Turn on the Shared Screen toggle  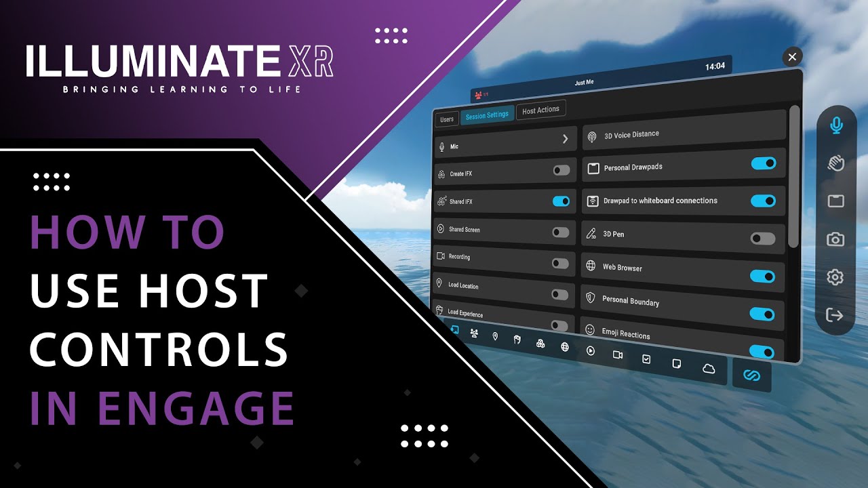pos(561,232)
